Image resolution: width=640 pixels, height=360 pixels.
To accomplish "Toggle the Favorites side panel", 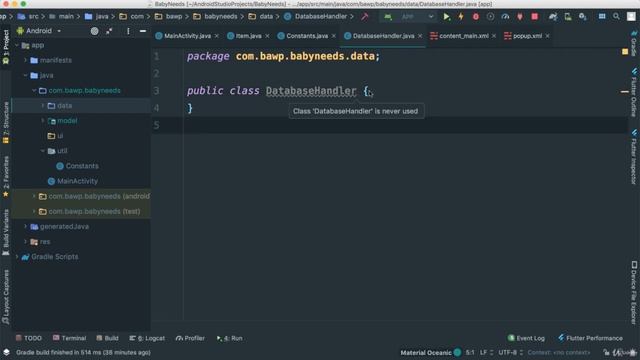I will point(6,176).
